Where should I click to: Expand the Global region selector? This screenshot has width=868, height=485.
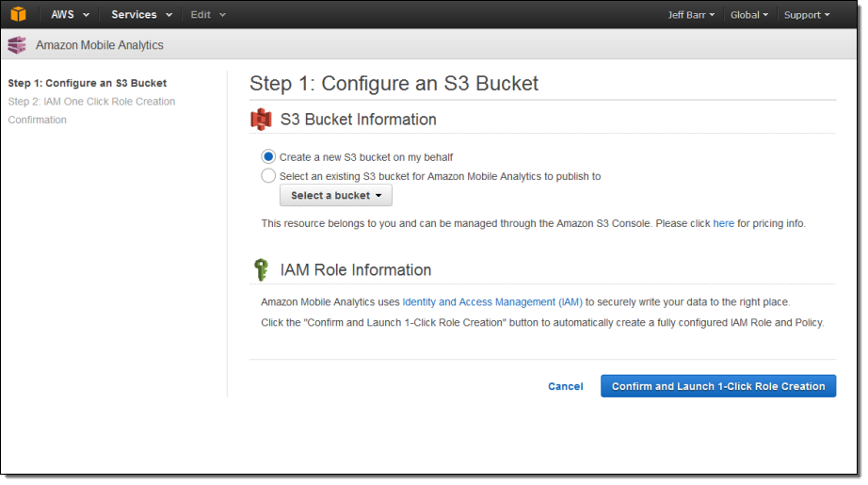coord(749,15)
